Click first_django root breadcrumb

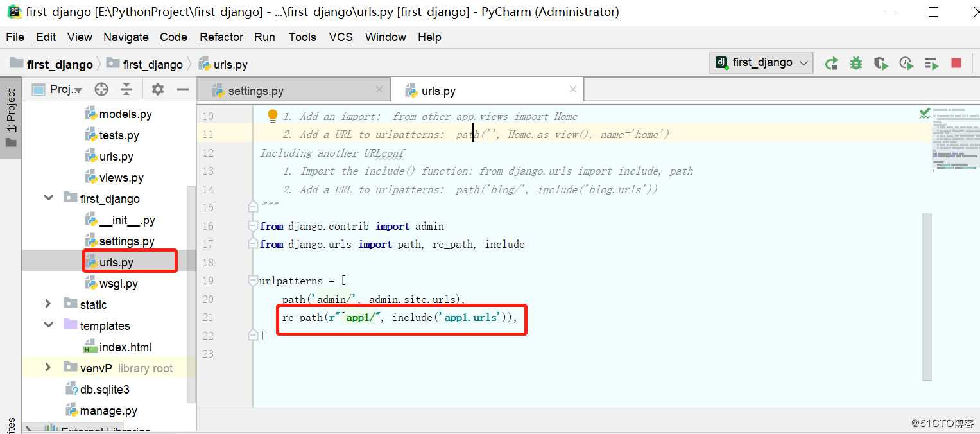(x=51, y=64)
